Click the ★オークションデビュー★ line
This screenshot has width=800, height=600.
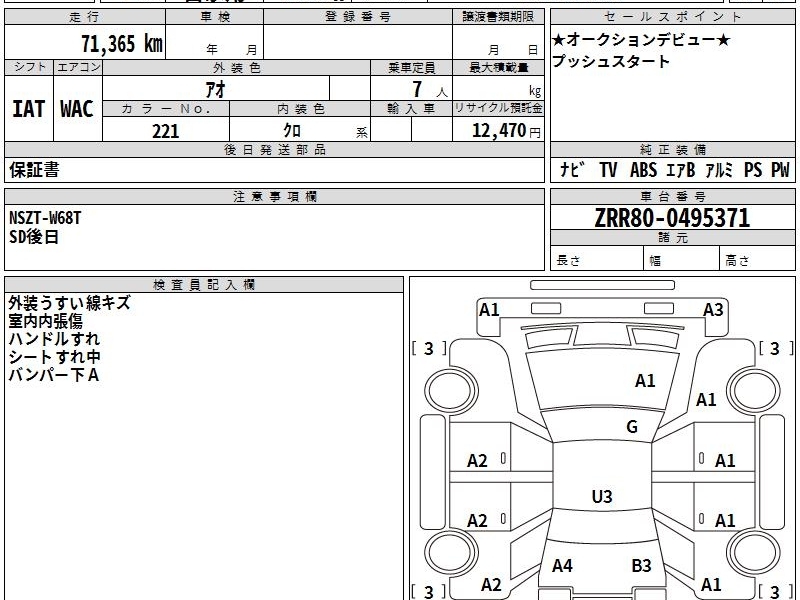pyautogui.click(x=641, y=39)
